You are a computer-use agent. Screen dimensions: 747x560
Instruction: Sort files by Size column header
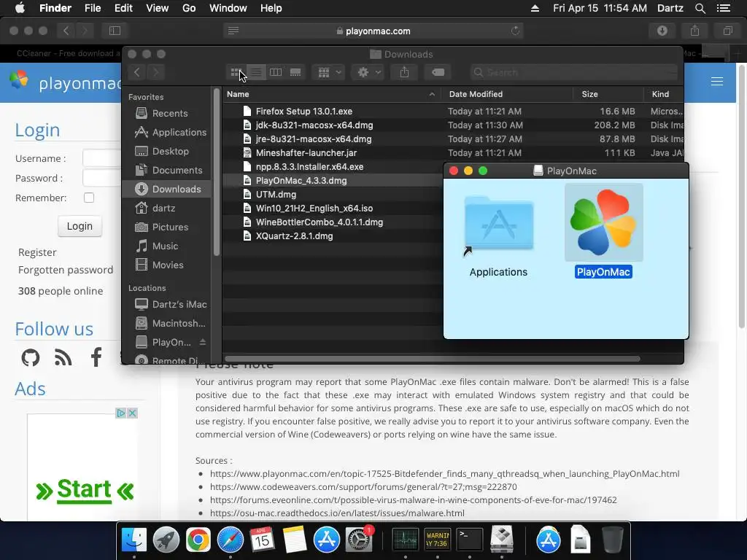(608, 94)
